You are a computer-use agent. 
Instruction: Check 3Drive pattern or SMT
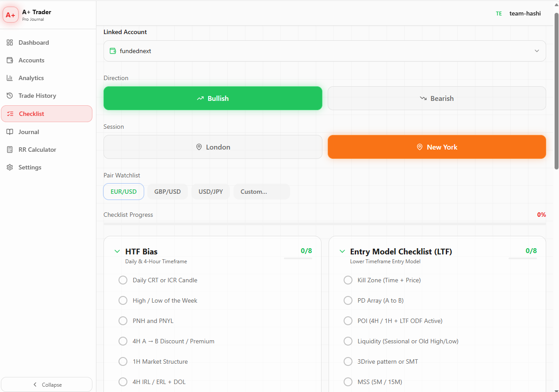(x=348, y=361)
